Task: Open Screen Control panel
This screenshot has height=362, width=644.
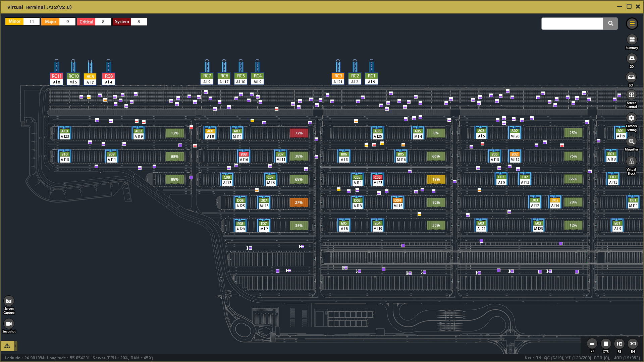Action: click(x=631, y=95)
